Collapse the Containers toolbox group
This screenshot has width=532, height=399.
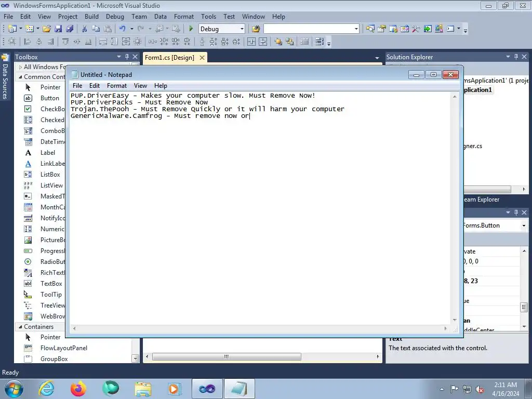(x=20, y=327)
